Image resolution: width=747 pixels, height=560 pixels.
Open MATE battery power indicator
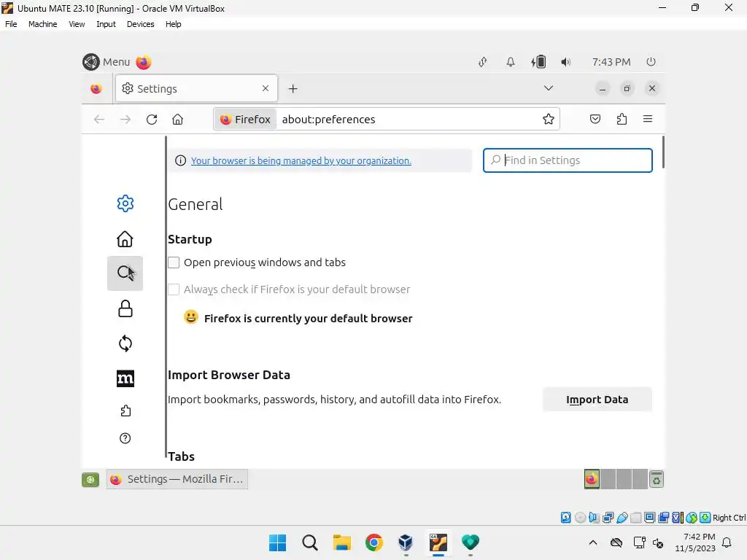[538, 62]
